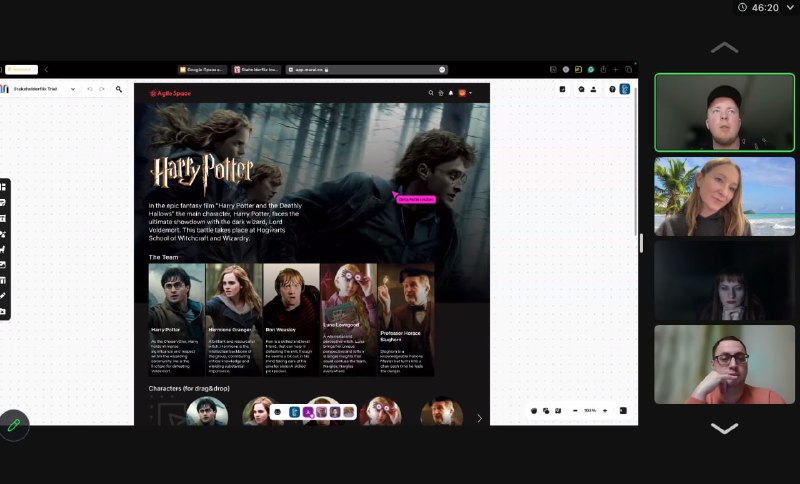Expand the Stakeholderflix Trial board name dropdown
The image size is (800, 484).
pyautogui.click(x=73, y=89)
